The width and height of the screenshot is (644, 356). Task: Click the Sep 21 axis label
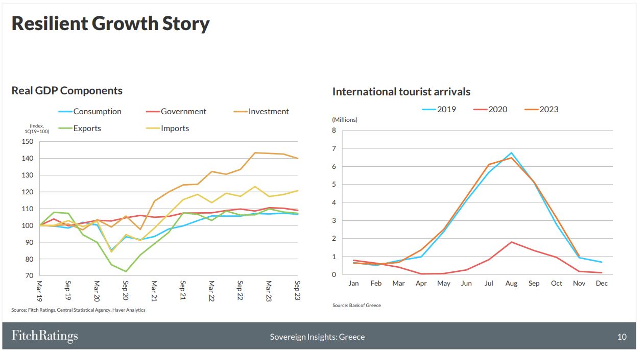coord(183,290)
